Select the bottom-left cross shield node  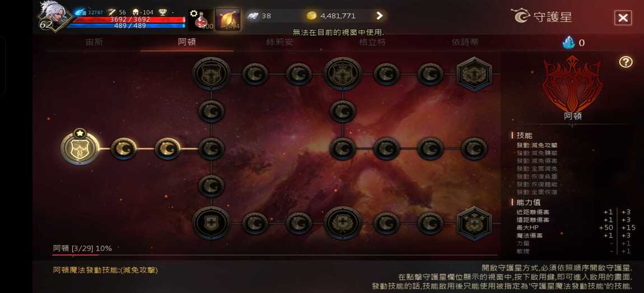[x=212, y=223]
